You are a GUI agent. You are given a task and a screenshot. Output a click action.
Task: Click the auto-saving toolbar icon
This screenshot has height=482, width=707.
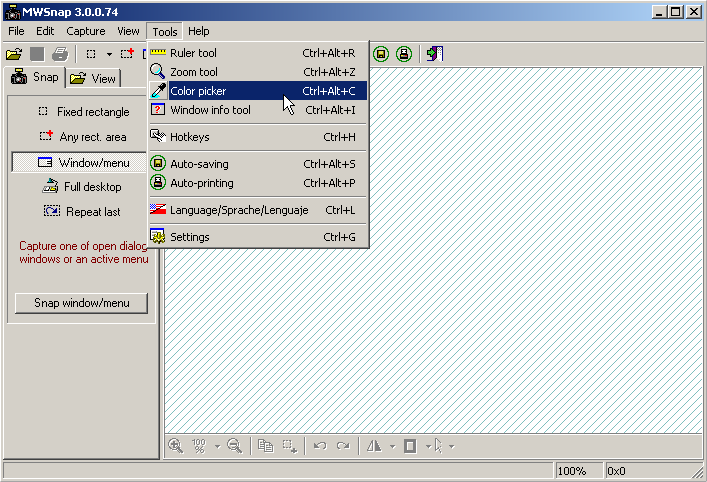tap(381, 54)
